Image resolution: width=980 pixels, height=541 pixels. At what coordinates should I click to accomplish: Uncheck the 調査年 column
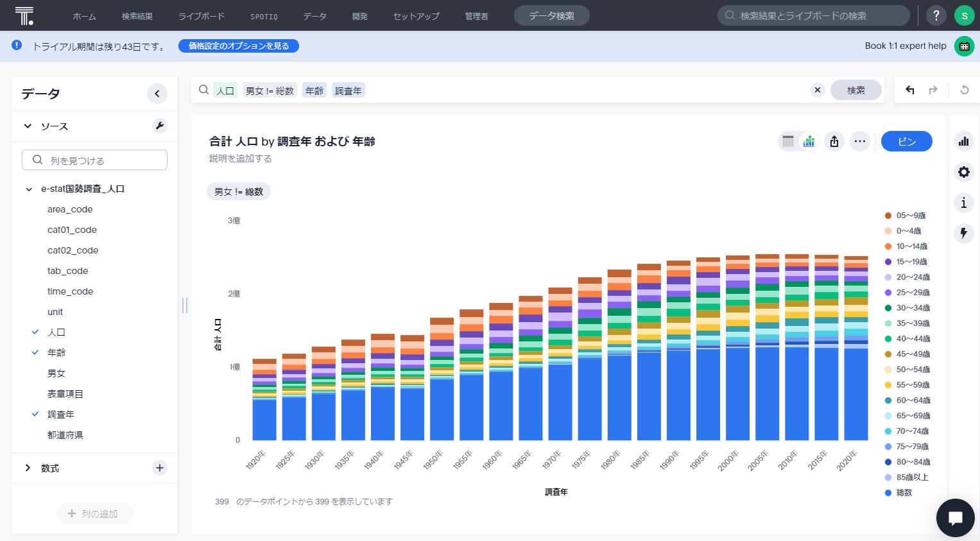[35, 414]
